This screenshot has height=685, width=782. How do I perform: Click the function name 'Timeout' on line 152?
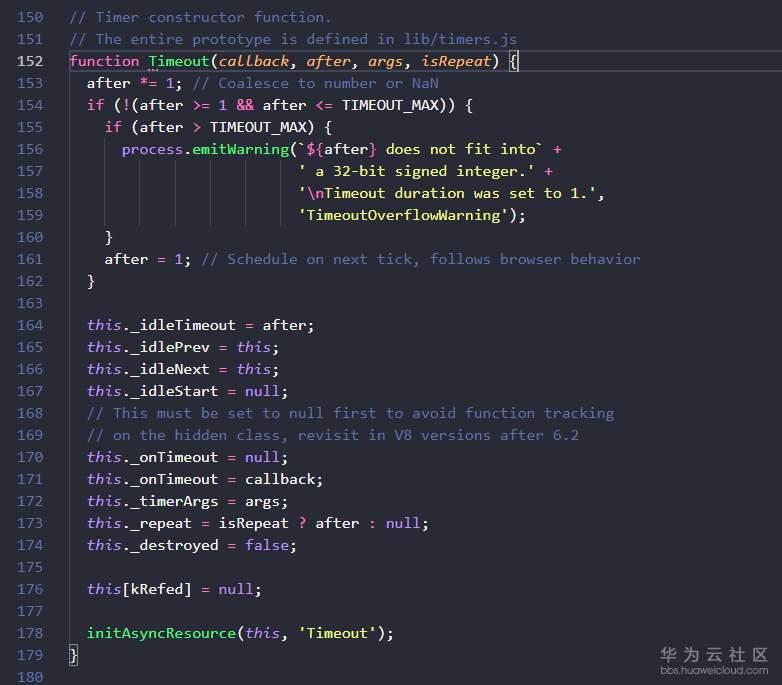(x=179, y=61)
